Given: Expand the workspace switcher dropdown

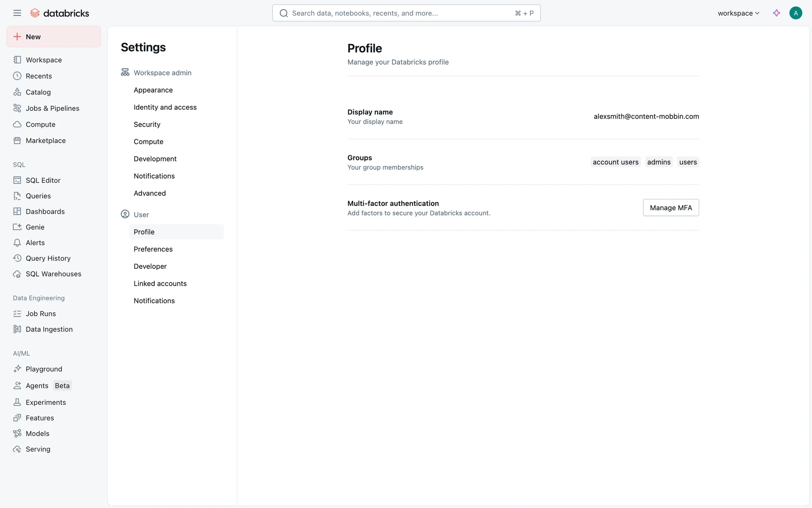Looking at the screenshot, I should pos(738,13).
